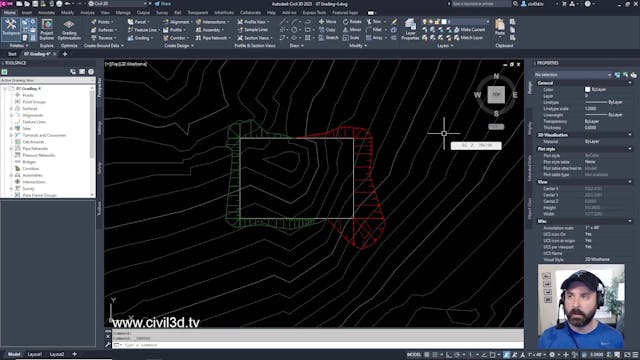Select the Mirror tool
Image resolution: width=640 pixels, height=360 pixels.
tap(352, 30)
